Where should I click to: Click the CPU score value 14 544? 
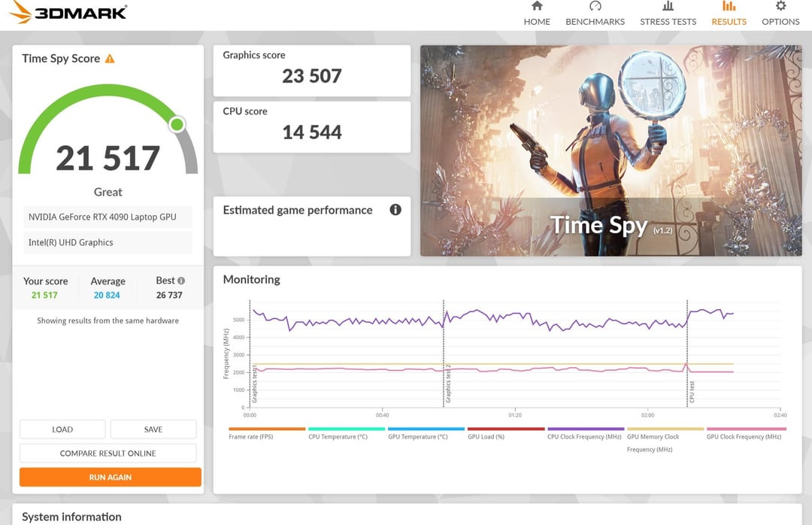[312, 132]
